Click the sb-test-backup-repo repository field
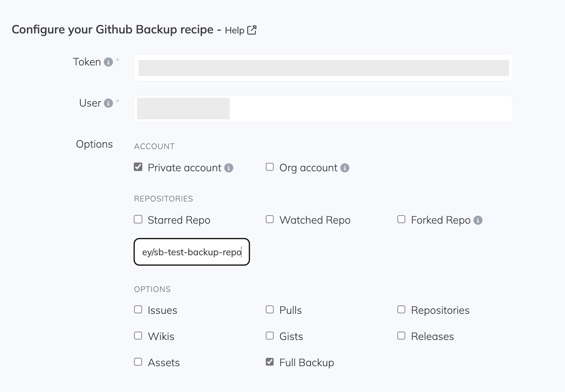 coord(192,252)
